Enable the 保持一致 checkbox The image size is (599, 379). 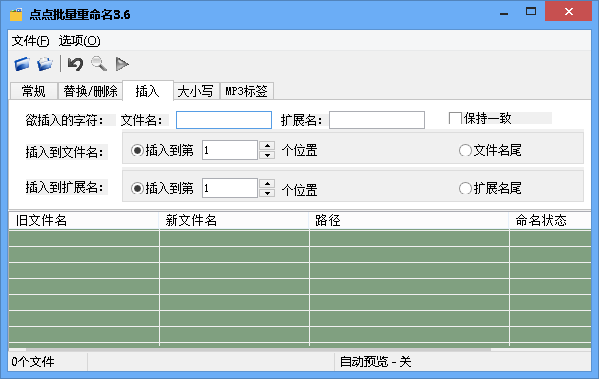455,118
